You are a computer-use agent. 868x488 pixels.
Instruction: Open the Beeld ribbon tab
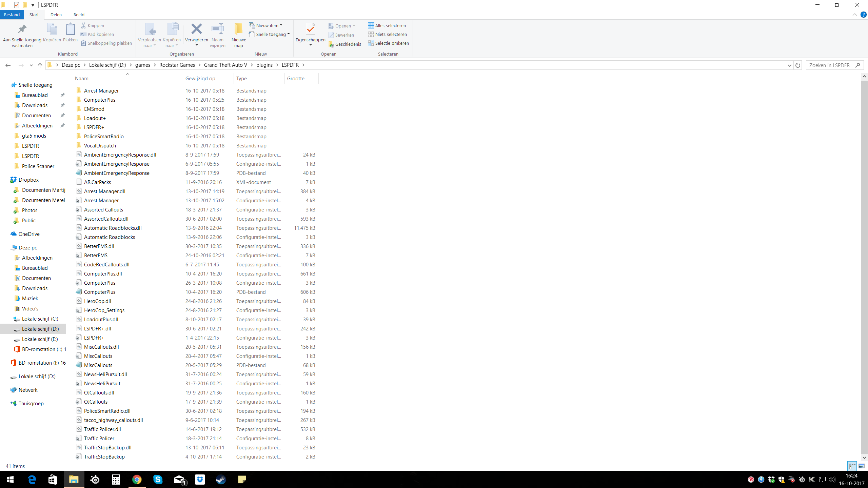pos(79,15)
